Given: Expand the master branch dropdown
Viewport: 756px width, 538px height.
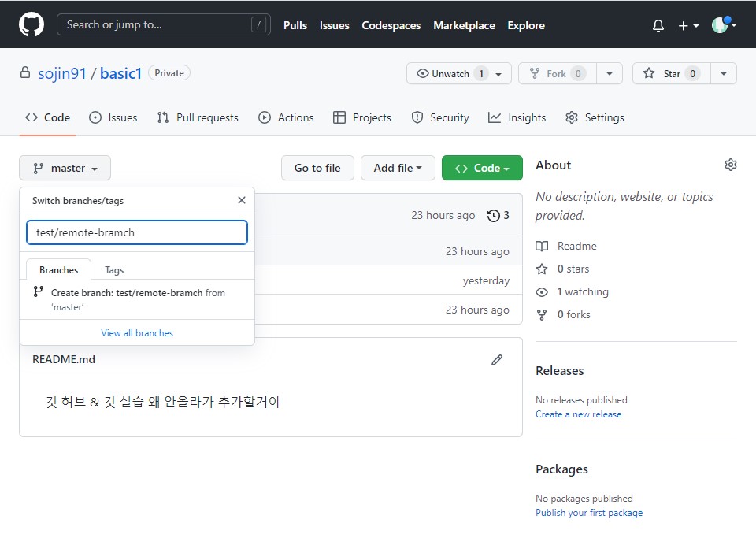Looking at the screenshot, I should coord(65,169).
